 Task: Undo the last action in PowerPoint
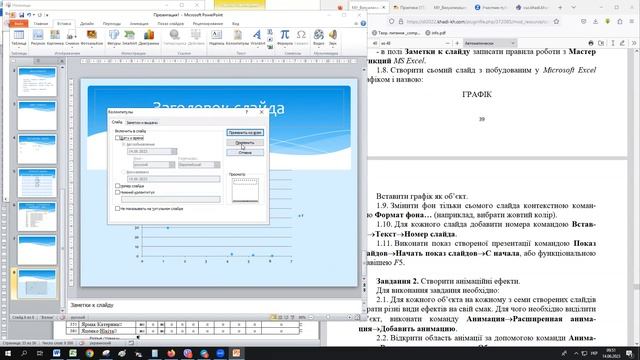tap(29, 15)
